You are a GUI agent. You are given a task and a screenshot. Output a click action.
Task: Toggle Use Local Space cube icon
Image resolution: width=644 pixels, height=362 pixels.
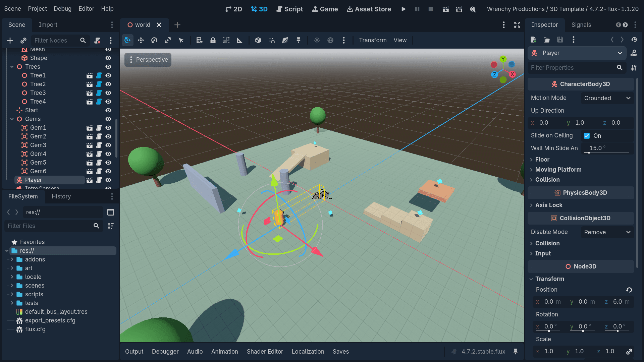pos(258,40)
